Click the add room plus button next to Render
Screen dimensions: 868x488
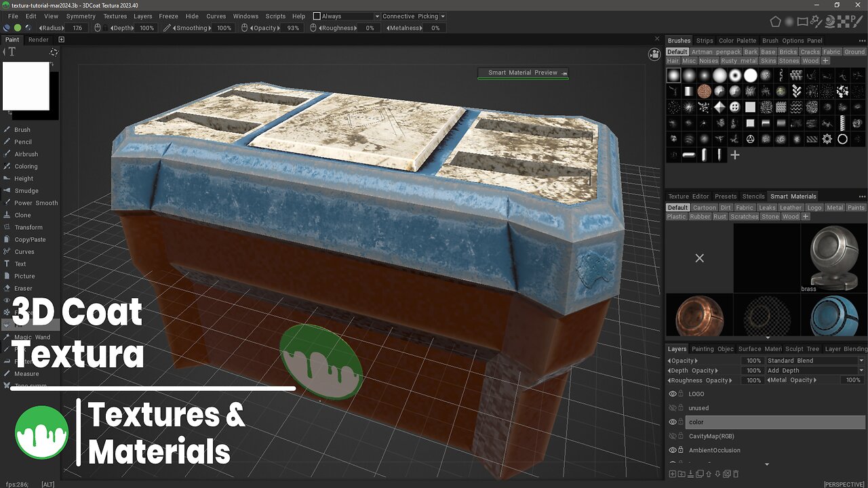click(x=61, y=40)
